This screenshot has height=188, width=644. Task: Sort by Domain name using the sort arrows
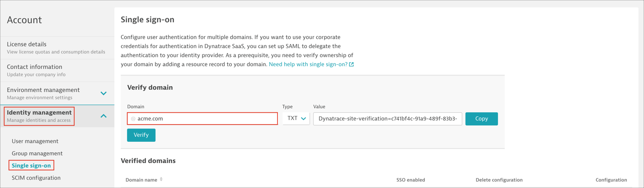[x=161, y=180]
